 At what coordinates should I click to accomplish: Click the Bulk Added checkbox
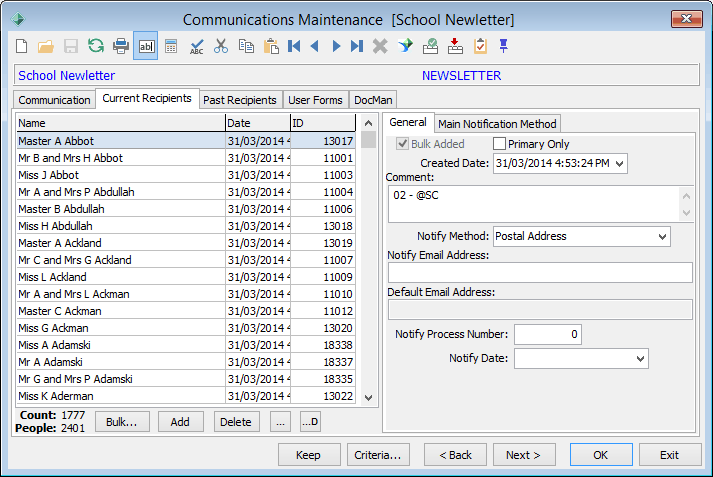402,144
